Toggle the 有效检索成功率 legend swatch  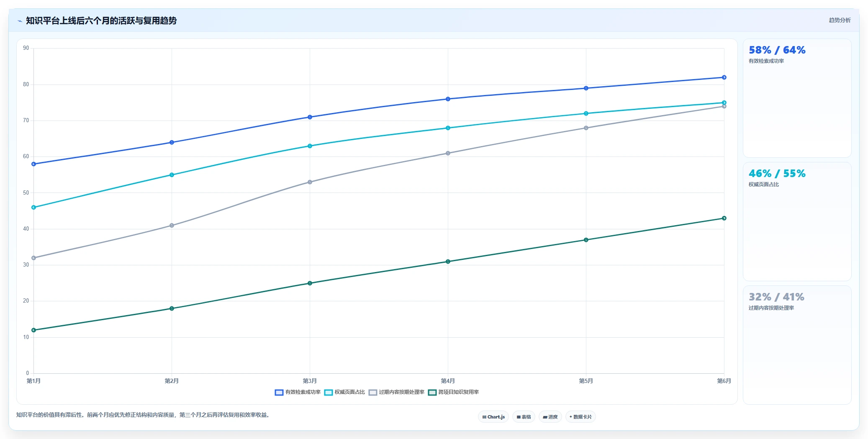[x=279, y=393]
